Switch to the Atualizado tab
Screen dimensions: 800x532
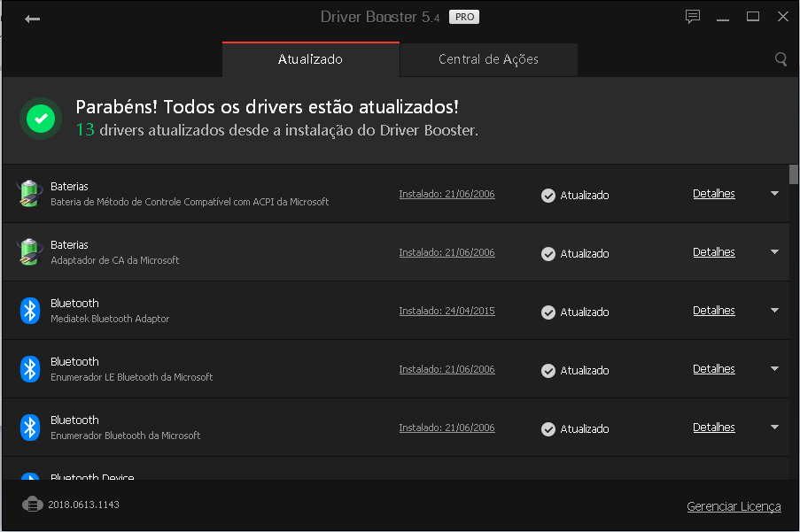311,59
